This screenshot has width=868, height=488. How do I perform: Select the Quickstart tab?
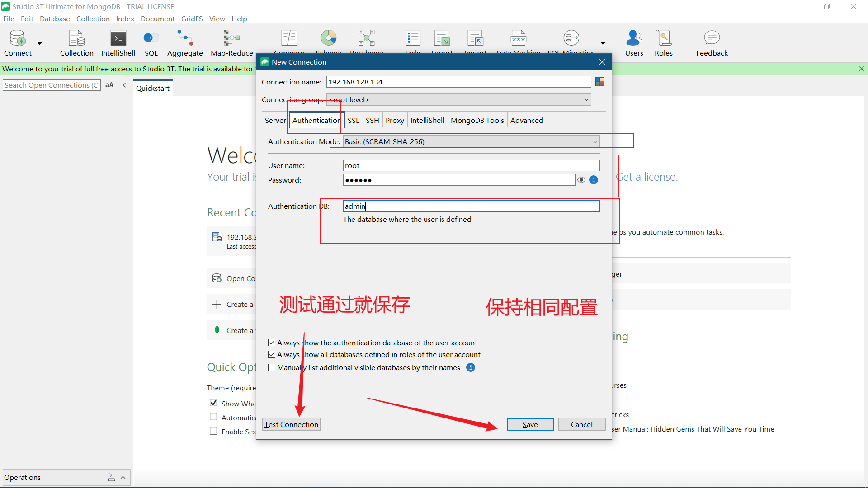(x=153, y=88)
